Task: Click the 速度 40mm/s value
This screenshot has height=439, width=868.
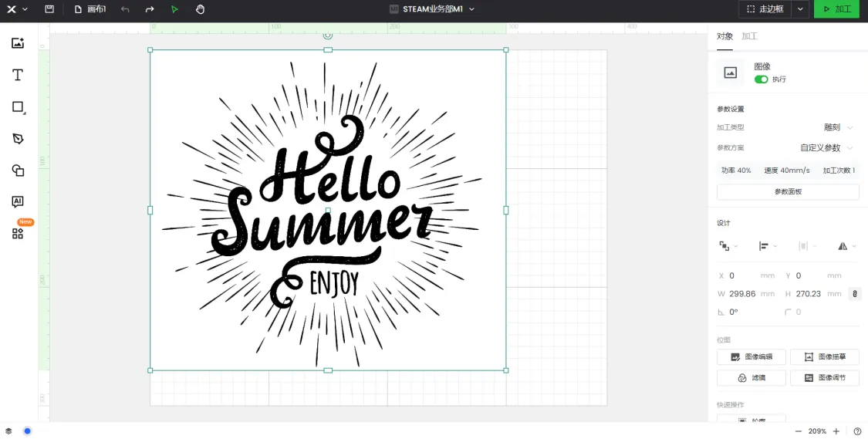Action: (x=787, y=171)
